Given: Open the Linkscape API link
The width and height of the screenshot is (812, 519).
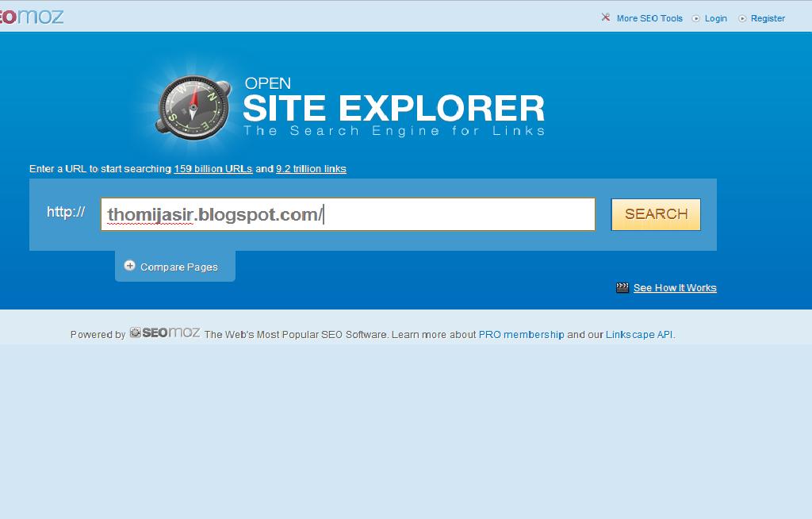Looking at the screenshot, I should click(640, 335).
